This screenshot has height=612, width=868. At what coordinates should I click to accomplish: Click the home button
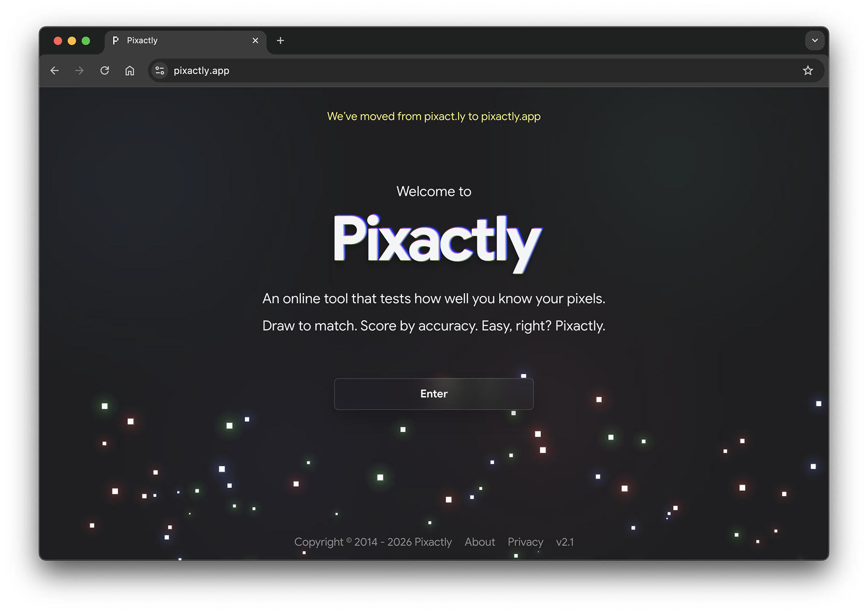[129, 70]
